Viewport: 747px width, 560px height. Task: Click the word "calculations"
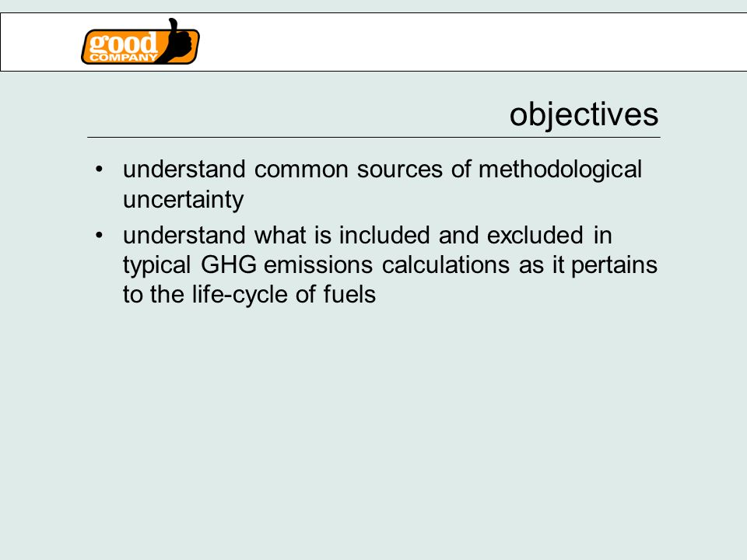tap(446, 265)
